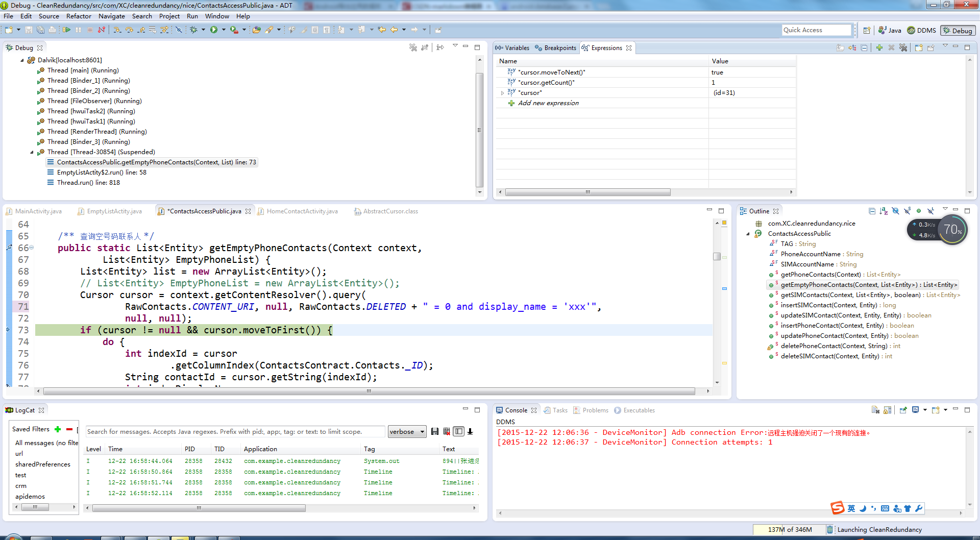
Task: Toggle Show Type Names in Expressions toolbar
Action: click(x=840, y=48)
